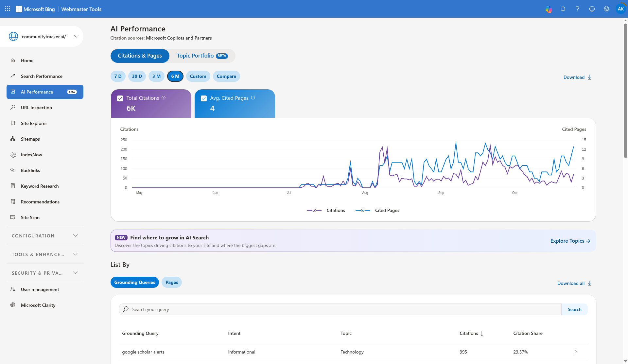Open the feedback smiley icon

592,9
